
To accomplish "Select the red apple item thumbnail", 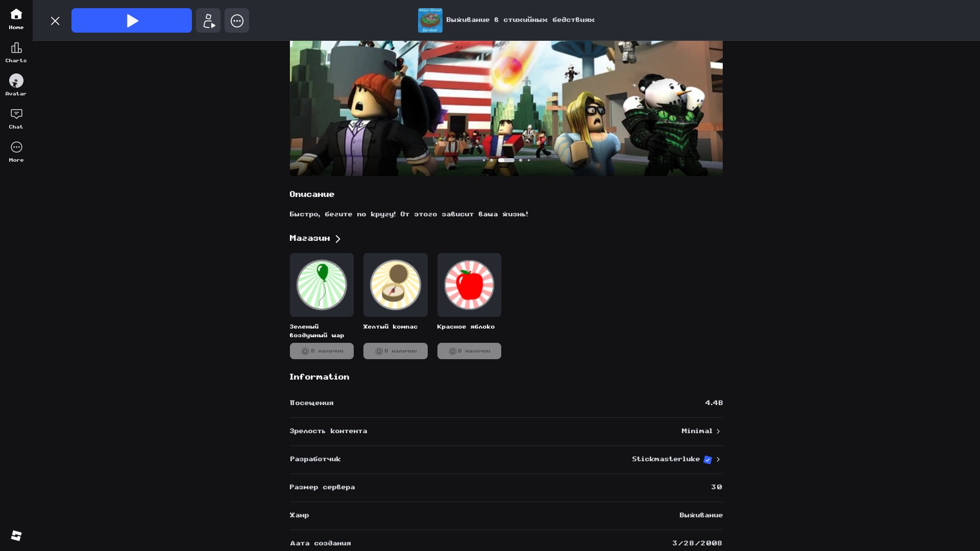I will pos(469,285).
